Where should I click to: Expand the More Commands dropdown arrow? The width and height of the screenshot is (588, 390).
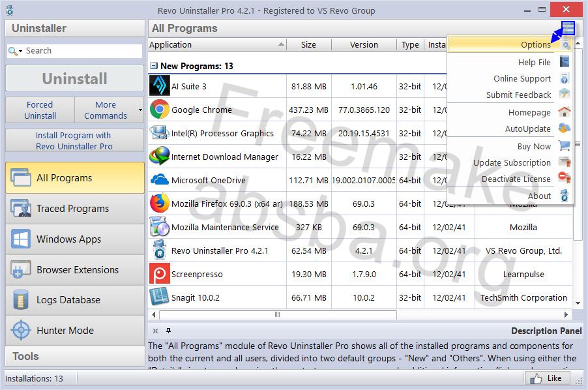click(140, 110)
